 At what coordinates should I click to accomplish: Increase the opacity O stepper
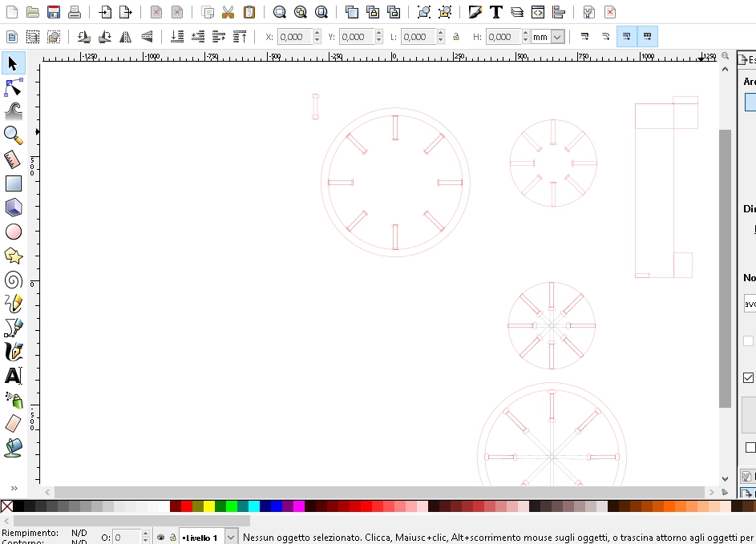pyautogui.click(x=146, y=534)
